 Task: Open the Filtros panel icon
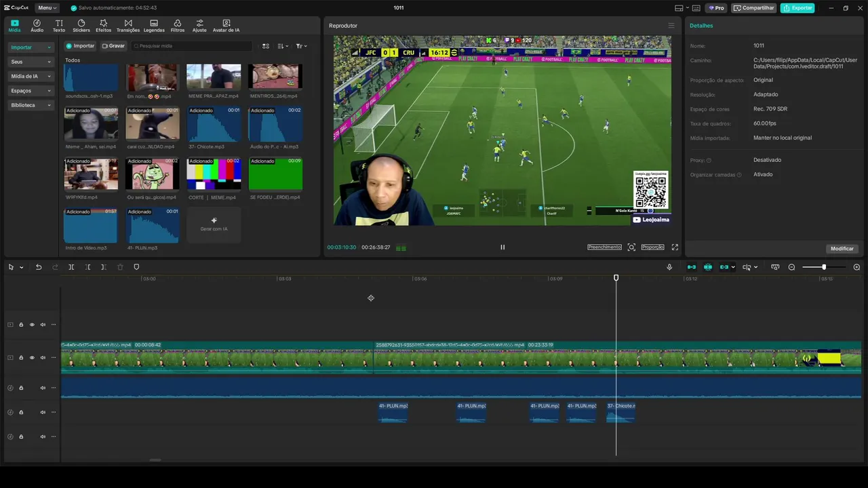click(x=178, y=26)
